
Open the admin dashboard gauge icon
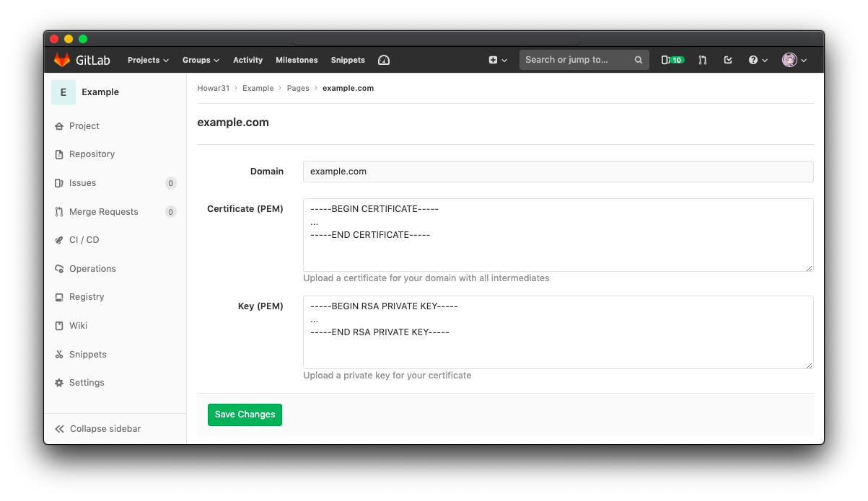[x=384, y=60]
